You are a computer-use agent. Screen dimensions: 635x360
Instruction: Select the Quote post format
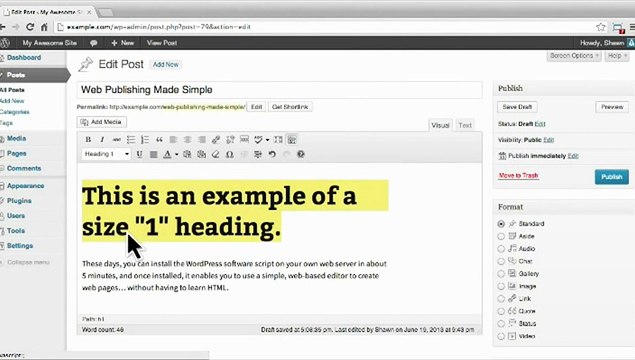point(501,311)
